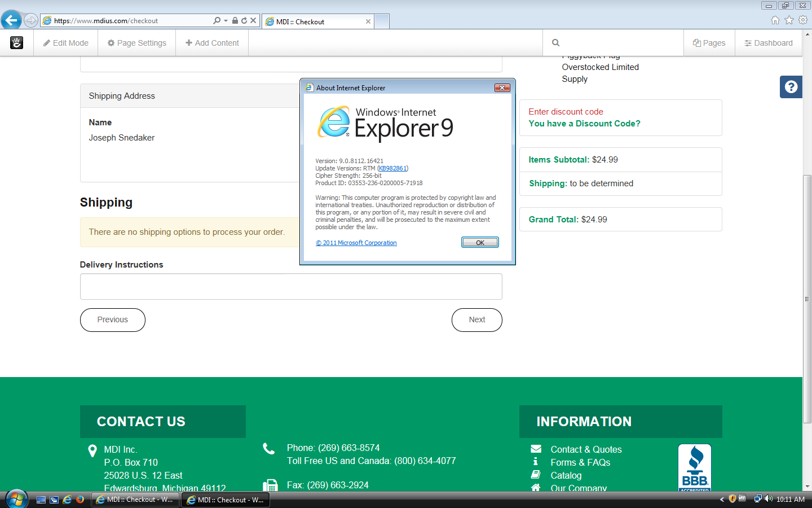Image resolution: width=812 pixels, height=508 pixels.
Task: Click the phone handset icon in footer
Action: 269,449
